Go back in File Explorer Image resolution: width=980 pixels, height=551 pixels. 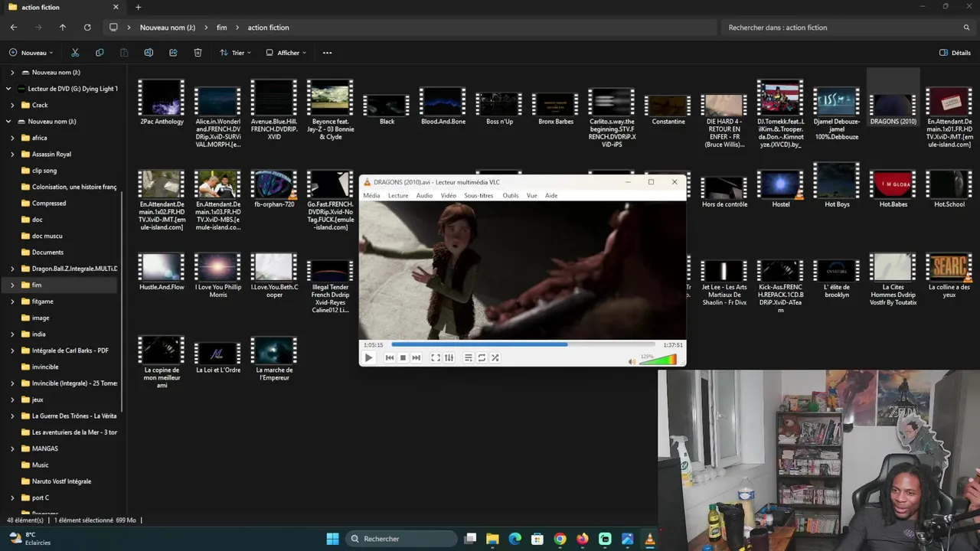[14, 28]
